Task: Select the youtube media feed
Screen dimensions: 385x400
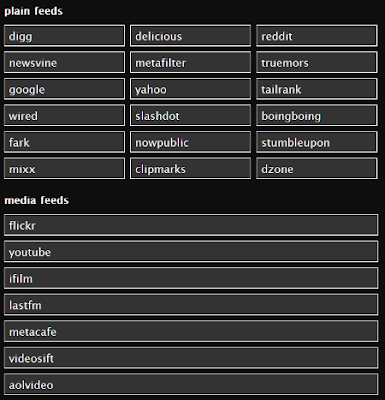Action: coord(191,252)
